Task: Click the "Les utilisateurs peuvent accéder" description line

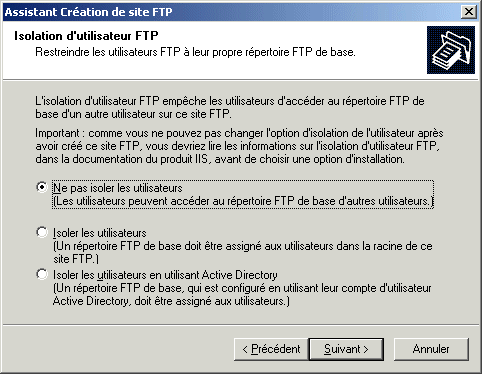Action: coord(243,201)
